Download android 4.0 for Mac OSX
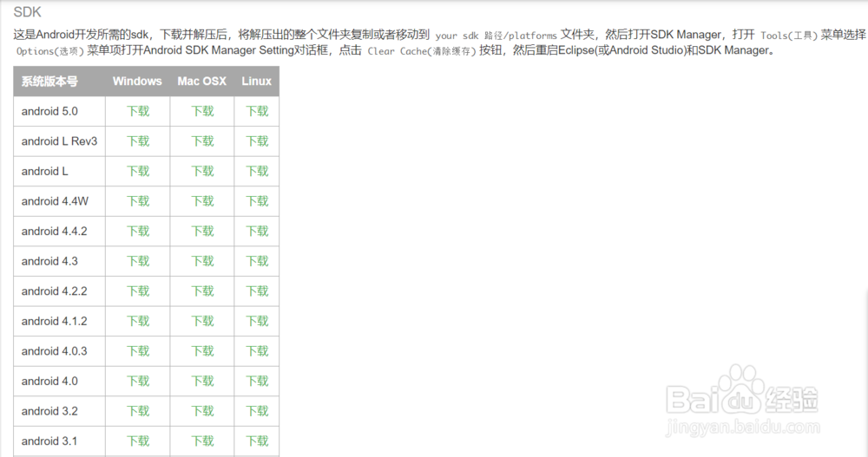This screenshot has height=457, width=868. (x=202, y=380)
